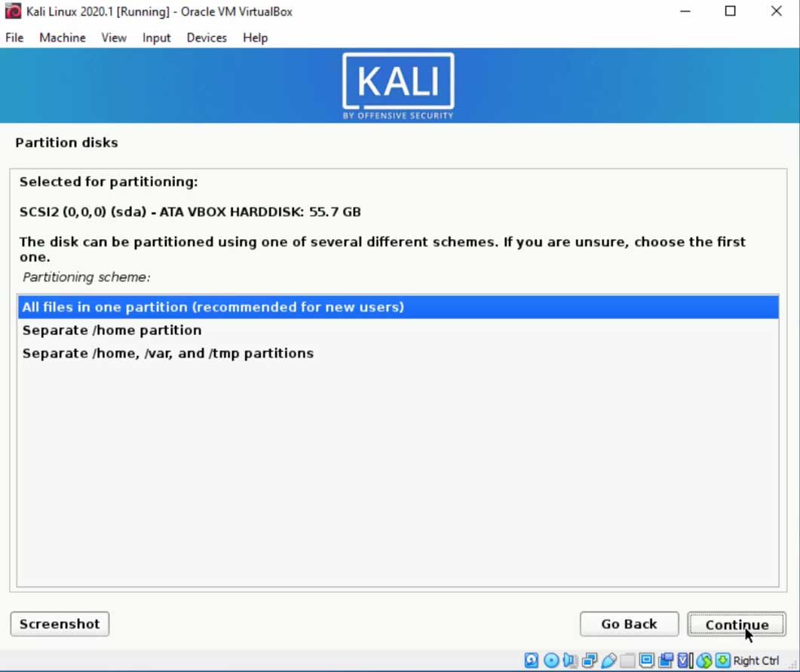The image size is (800, 672).
Task: Select Separate /home, /var, and /tmp partitions
Action: tap(398, 353)
